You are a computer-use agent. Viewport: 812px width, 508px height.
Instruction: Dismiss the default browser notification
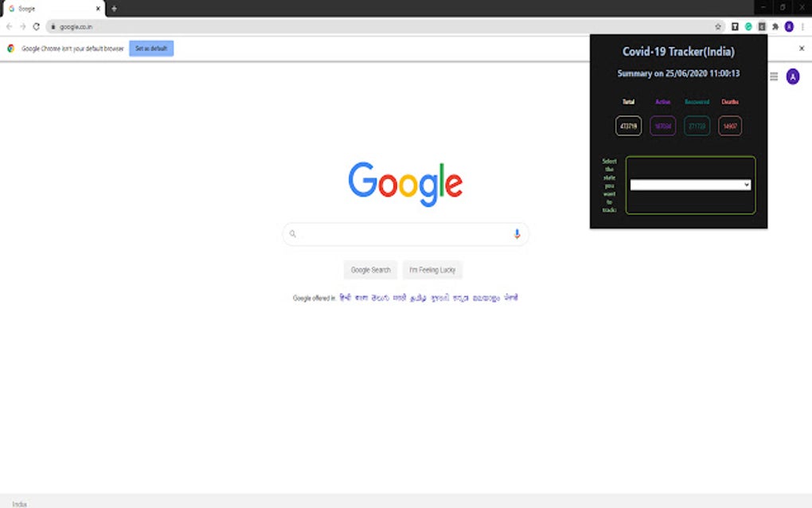[x=802, y=48]
